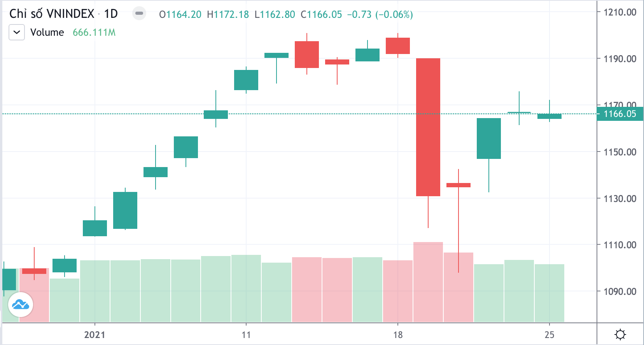This screenshot has width=644, height=345.
Task: Click the highlighted 1166.05 current price label
Action: click(x=619, y=114)
